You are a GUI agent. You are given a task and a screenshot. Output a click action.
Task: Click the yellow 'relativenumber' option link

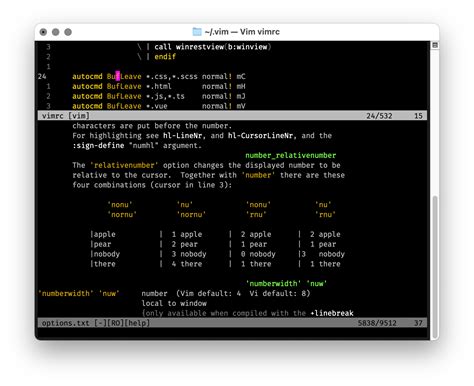[124, 165]
